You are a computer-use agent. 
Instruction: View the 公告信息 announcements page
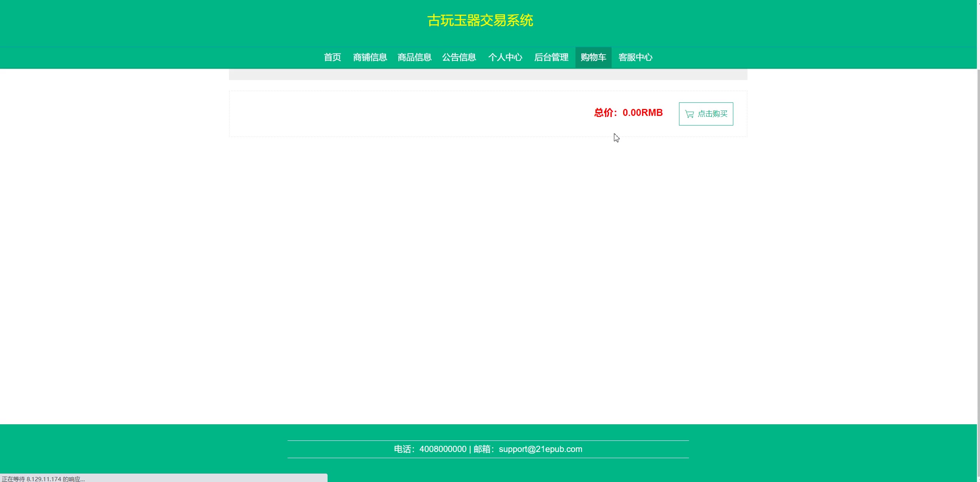tap(459, 57)
